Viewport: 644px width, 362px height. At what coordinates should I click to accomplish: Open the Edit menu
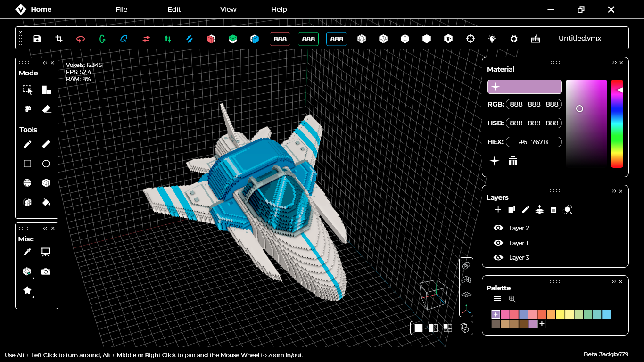coord(174,9)
